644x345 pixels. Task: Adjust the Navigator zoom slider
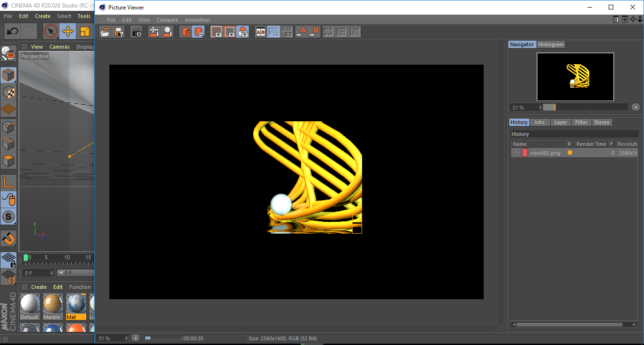(x=586, y=108)
